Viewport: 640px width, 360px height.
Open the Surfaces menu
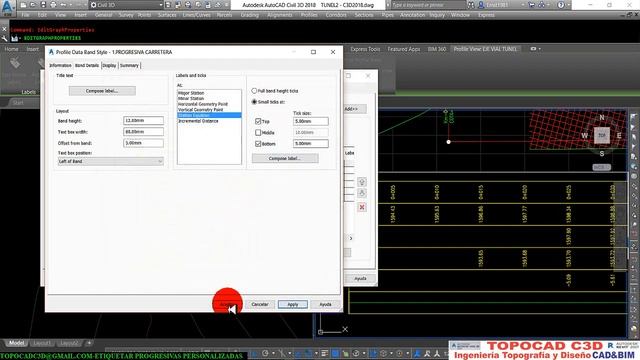(167, 15)
